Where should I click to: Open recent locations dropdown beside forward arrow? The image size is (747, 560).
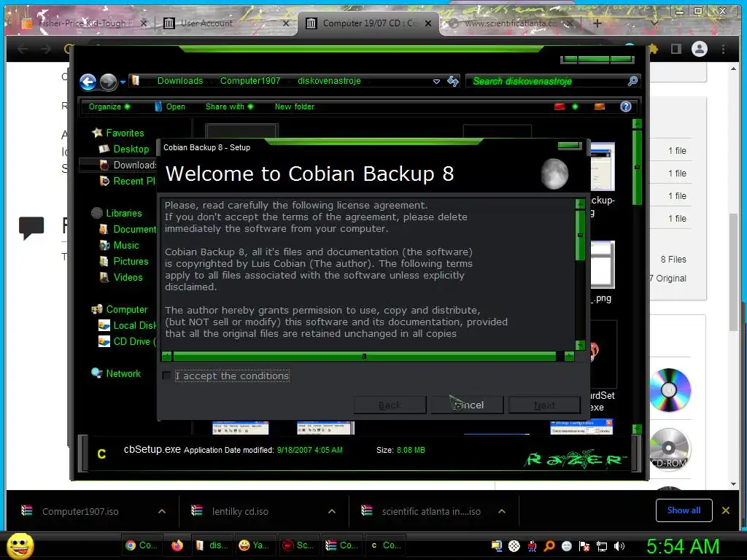[123, 82]
